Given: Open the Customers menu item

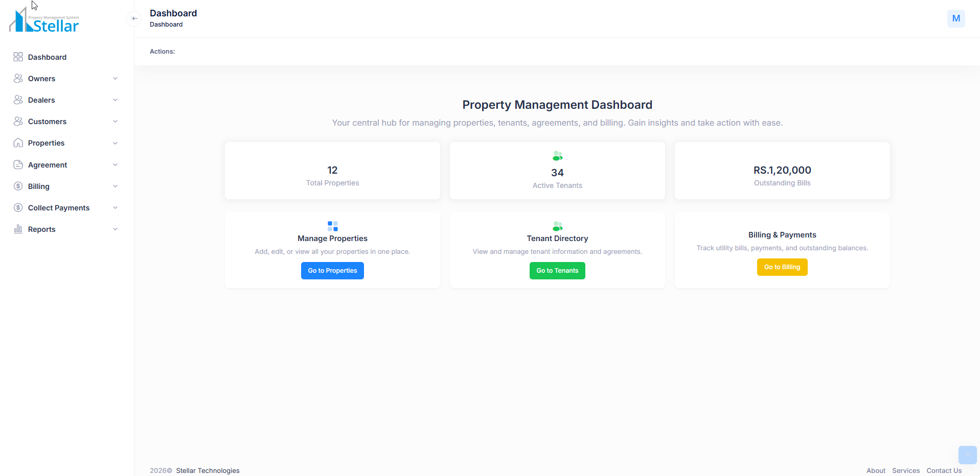Looking at the screenshot, I should pos(47,122).
